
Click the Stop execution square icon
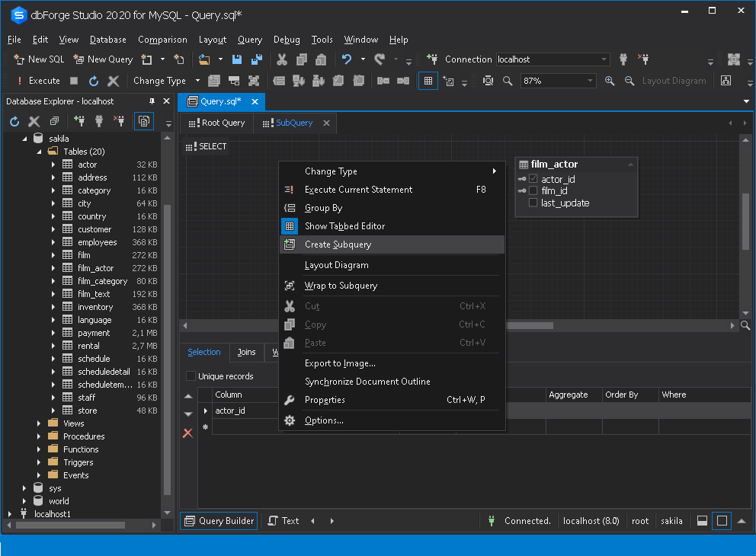tap(74, 81)
